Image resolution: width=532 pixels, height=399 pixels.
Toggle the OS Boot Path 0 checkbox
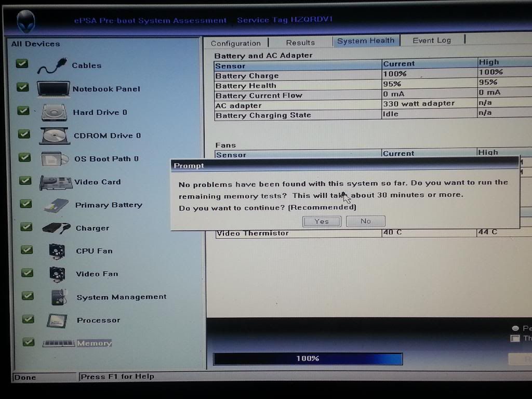25,157
